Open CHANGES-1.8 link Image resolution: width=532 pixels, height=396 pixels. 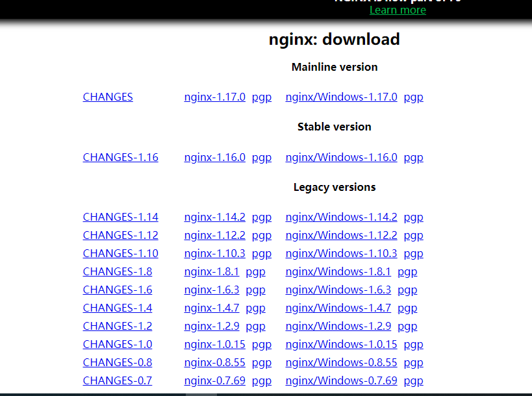pyautogui.click(x=118, y=271)
